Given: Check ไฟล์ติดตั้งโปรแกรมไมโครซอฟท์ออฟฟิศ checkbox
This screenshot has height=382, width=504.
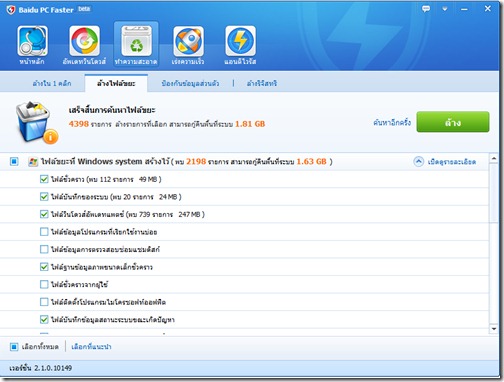Looking at the screenshot, I should tap(44, 302).
